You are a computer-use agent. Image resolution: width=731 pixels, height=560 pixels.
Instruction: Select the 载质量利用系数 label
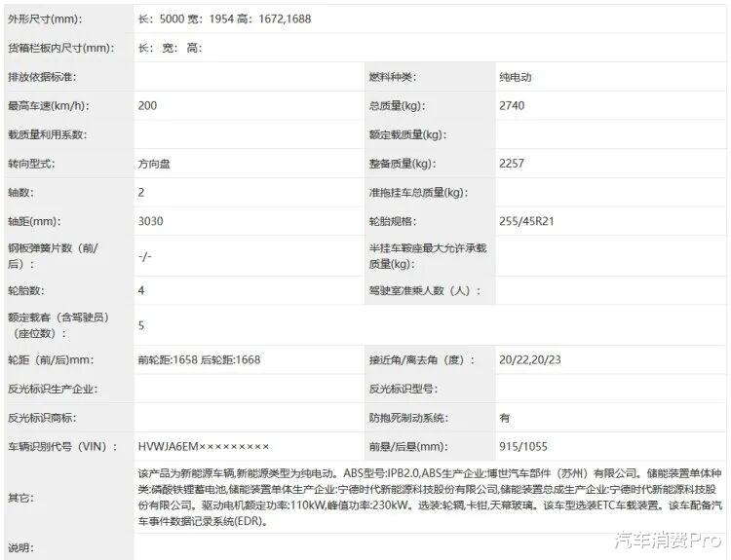[48, 134]
